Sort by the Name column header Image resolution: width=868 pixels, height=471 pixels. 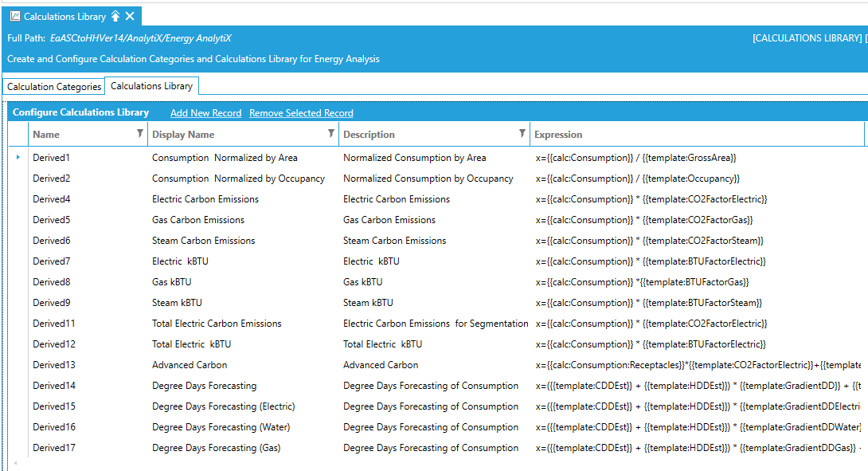click(x=46, y=135)
